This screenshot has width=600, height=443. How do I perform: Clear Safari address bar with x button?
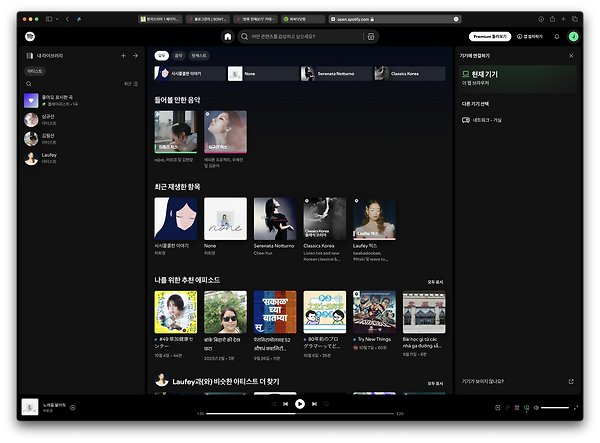[456, 19]
